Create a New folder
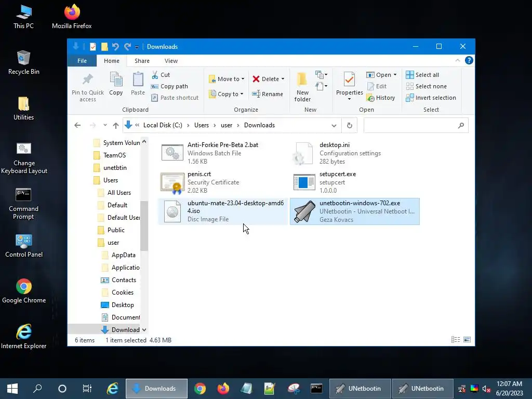The height and width of the screenshot is (399, 532). (x=302, y=87)
